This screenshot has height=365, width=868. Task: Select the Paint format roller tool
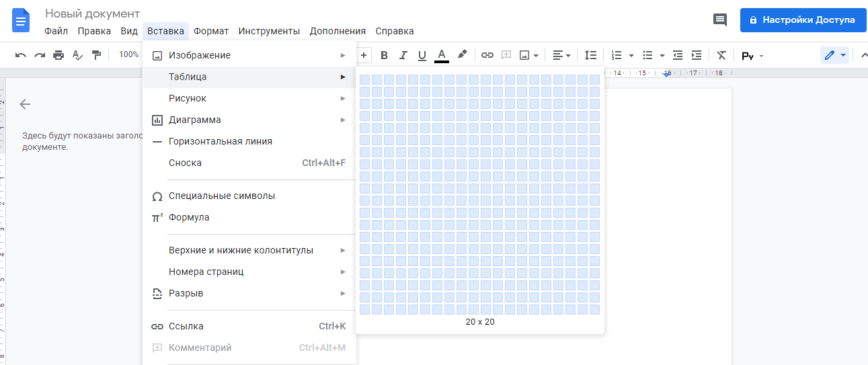96,55
